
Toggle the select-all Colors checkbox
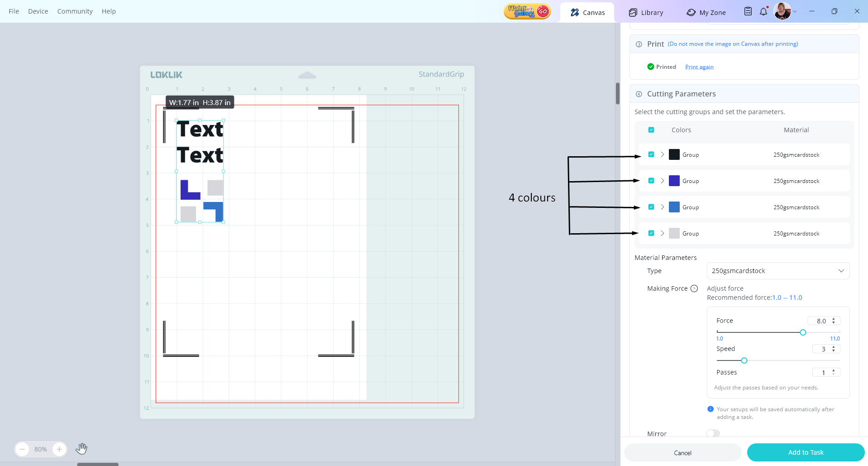pyautogui.click(x=651, y=130)
